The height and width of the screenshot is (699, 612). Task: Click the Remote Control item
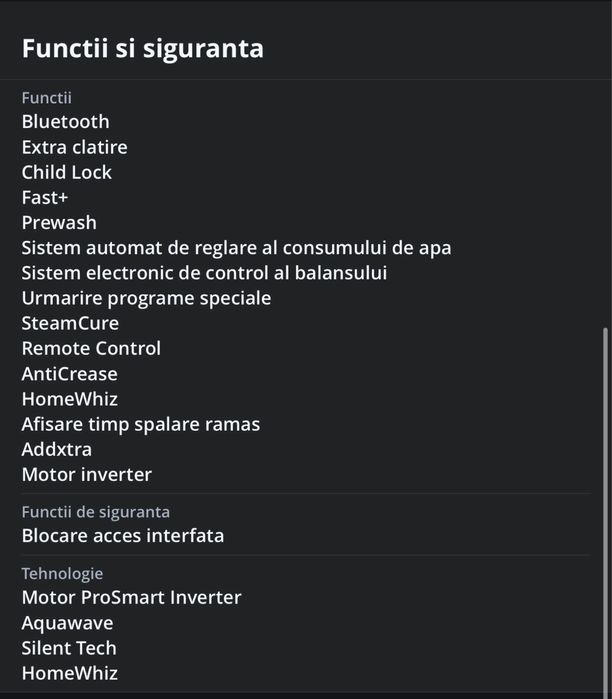[91, 348]
